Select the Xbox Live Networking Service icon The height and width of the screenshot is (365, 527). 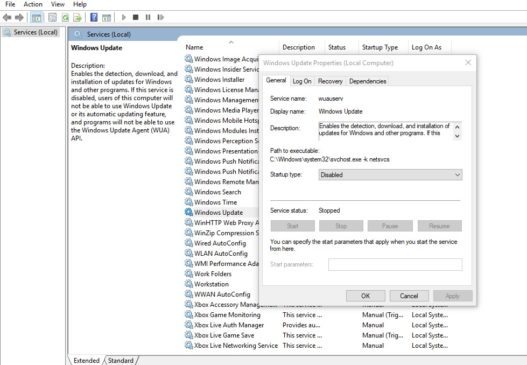(x=189, y=345)
